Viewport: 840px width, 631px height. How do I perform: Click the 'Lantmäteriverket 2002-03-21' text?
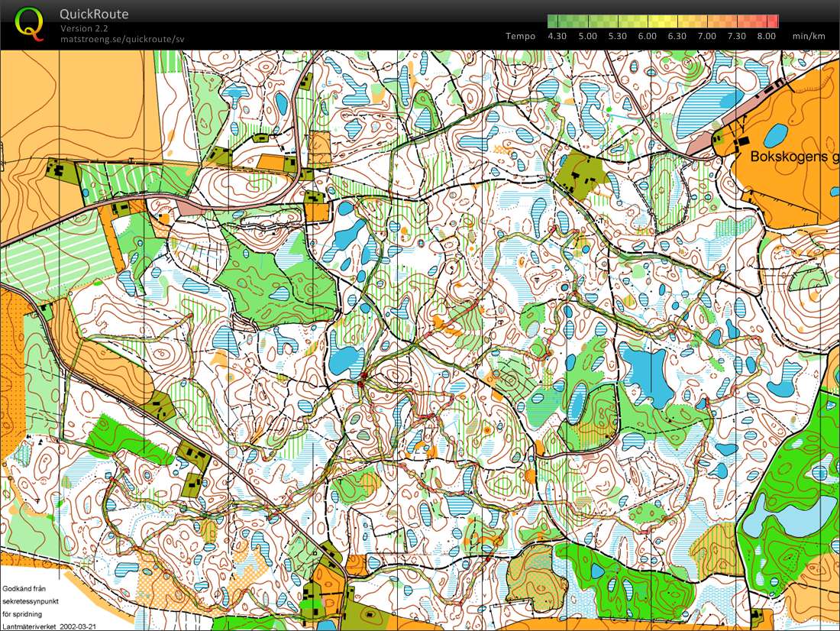tap(50, 626)
